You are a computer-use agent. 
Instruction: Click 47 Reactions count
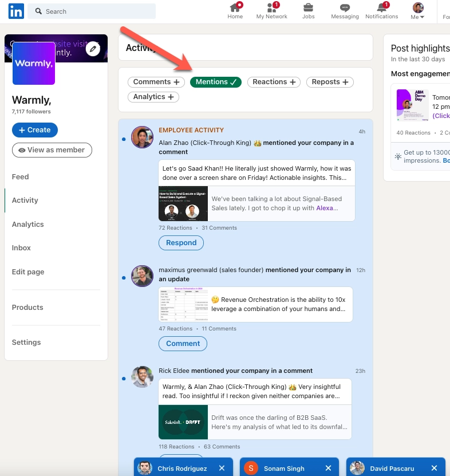tap(175, 328)
